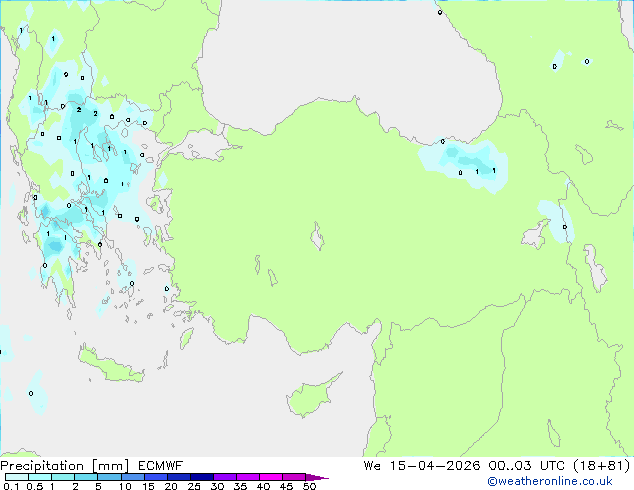Click the '0.1' legend scale label

point(11,486)
